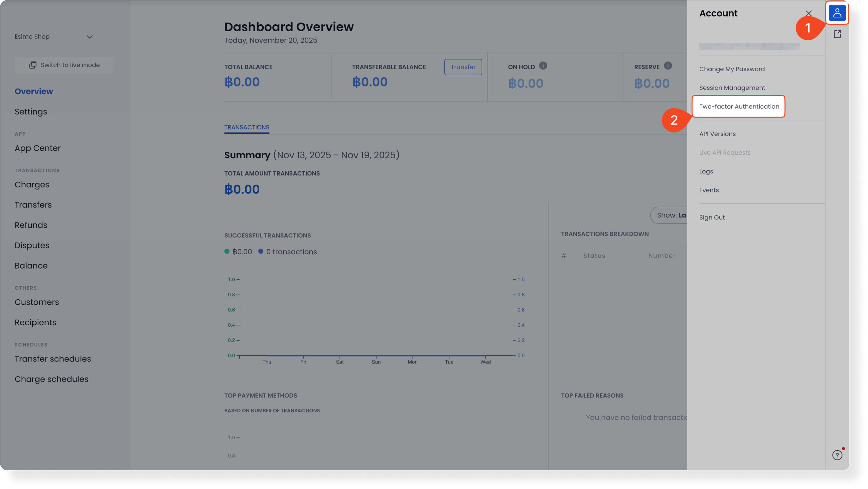Open the App Center page
This screenshot has width=868, height=489.
pos(37,148)
